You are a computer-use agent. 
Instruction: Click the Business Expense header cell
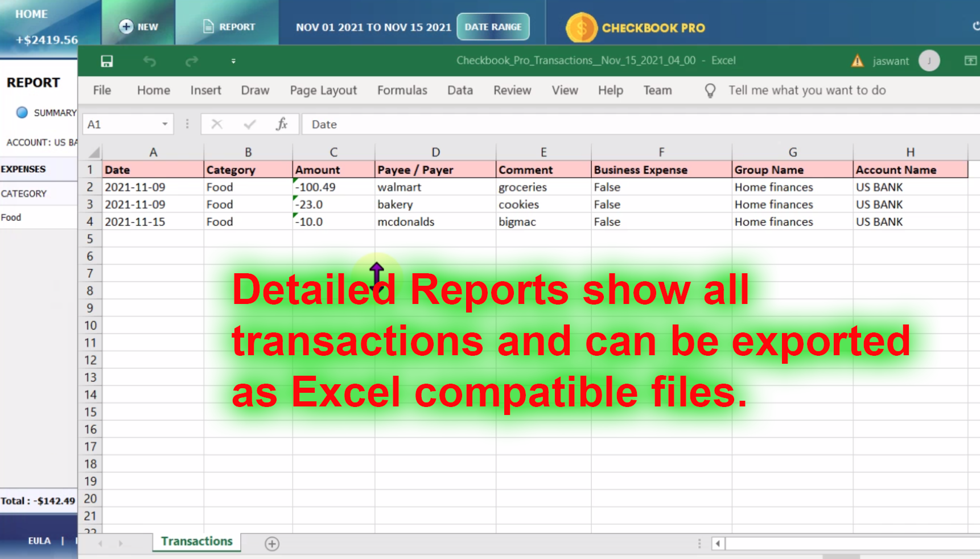point(661,170)
